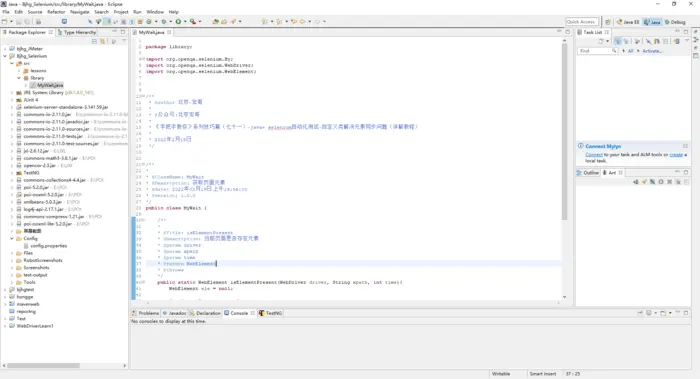Collapse the library package node
The width and height of the screenshot is (700, 379).
(19, 78)
